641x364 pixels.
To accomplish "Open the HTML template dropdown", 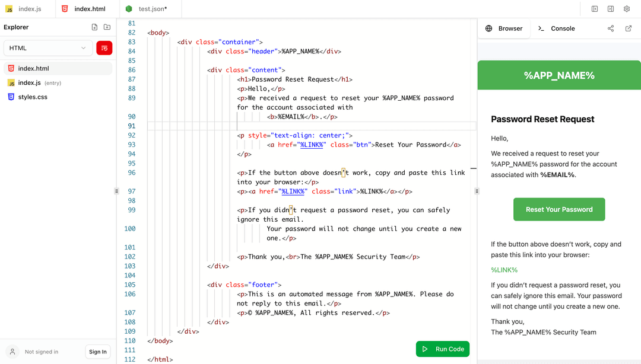I will tap(47, 48).
